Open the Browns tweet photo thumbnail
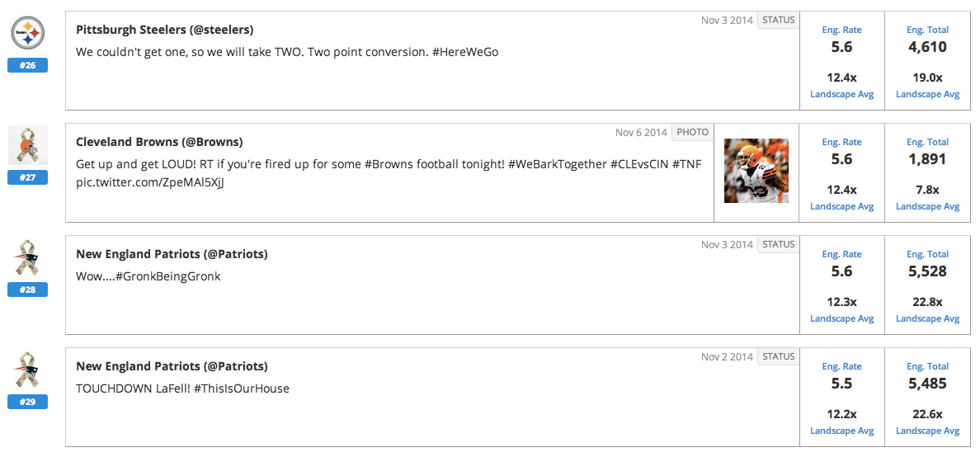This screenshot has height=457, width=980. [x=756, y=171]
